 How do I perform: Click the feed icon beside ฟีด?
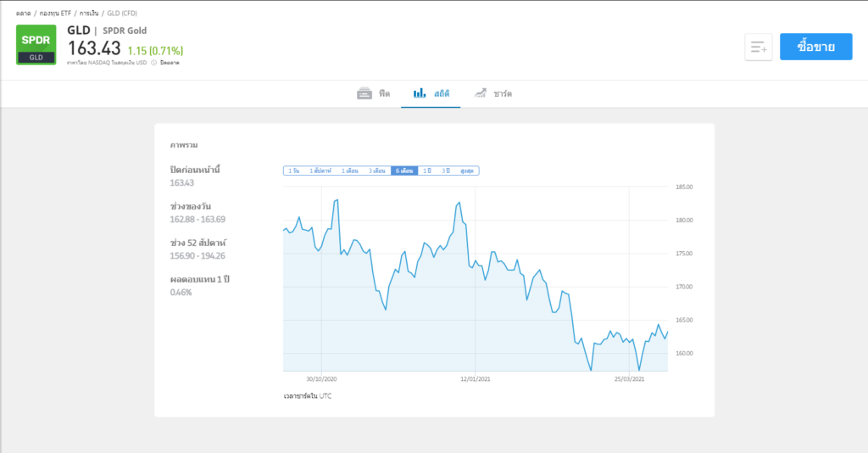pyautogui.click(x=364, y=93)
